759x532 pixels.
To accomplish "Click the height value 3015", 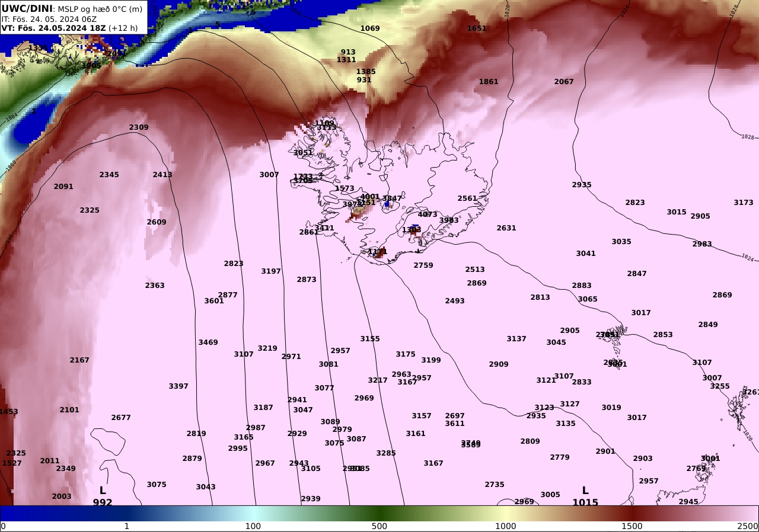I will click(x=677, y=212).
